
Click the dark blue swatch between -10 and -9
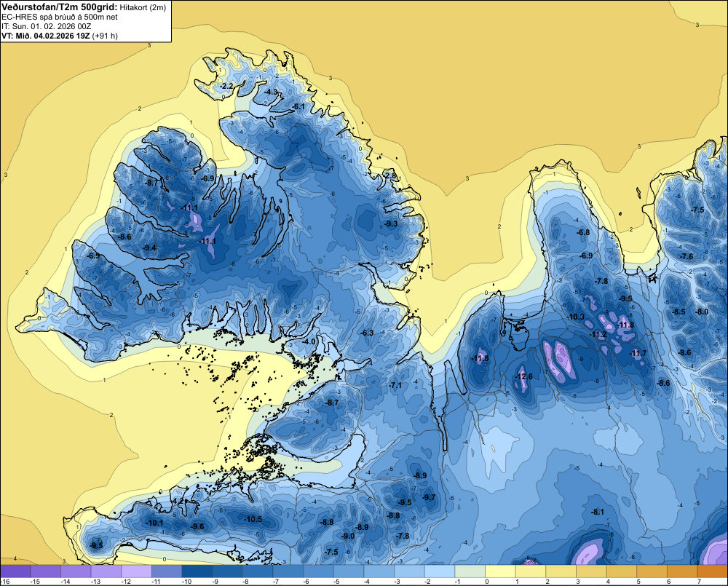pyautogui.click(x=197, y=571)
